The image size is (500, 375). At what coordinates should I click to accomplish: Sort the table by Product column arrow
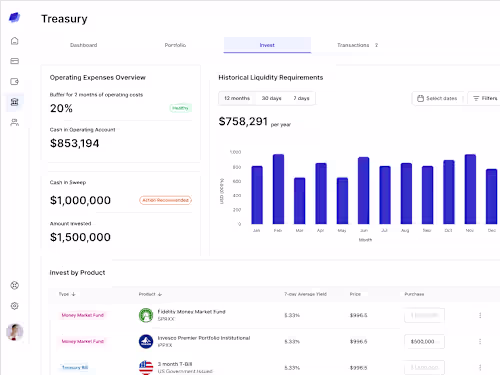coord(160,294)
